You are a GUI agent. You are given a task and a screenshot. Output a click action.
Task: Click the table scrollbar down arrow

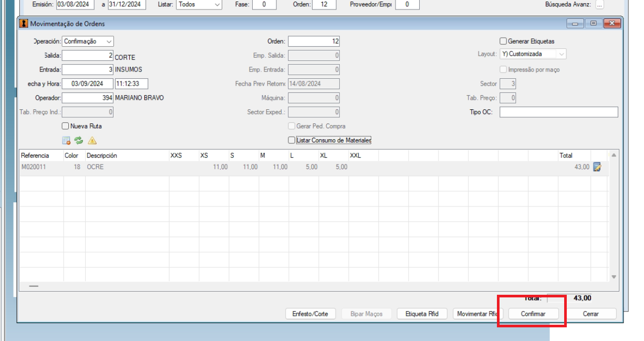614,277
